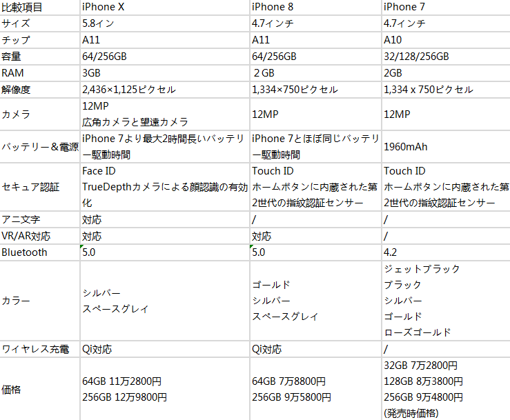Click the チップ row label

(39, 40)
